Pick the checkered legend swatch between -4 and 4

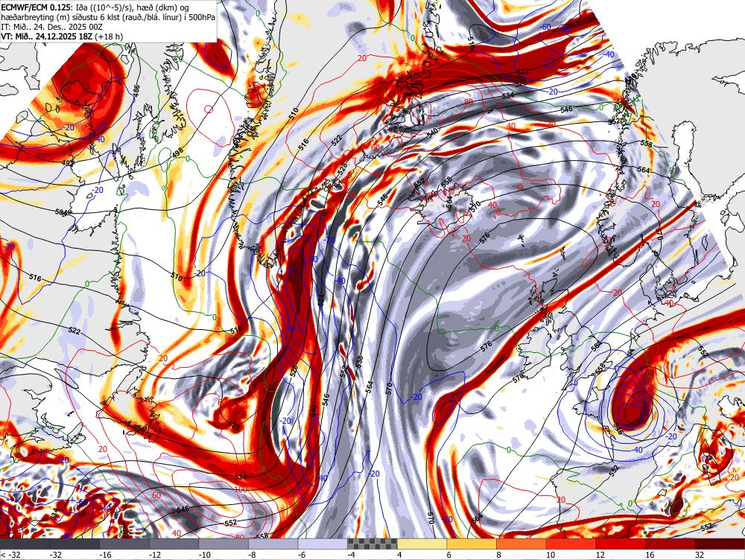click(372, 544)
